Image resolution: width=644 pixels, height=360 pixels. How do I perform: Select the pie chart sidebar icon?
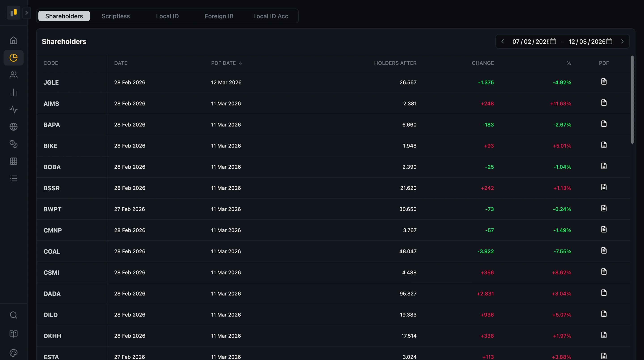(13, 57)
